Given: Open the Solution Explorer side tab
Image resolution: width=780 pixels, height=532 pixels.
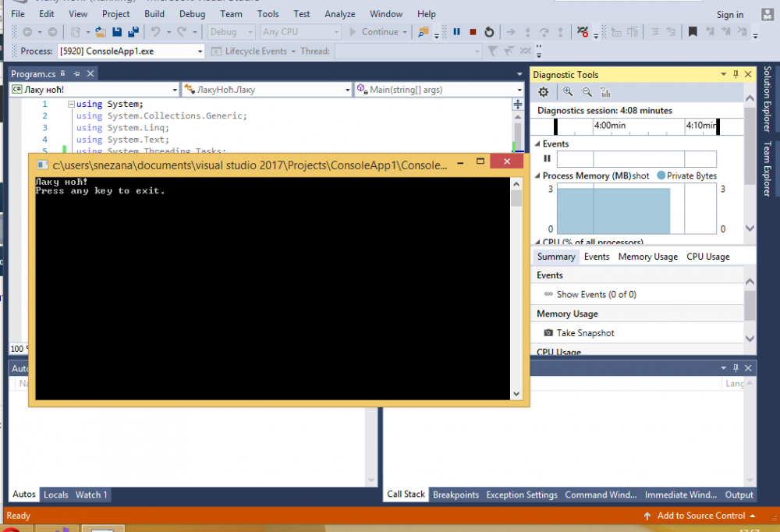Looking at the screenshot, I should pos(768,98).
